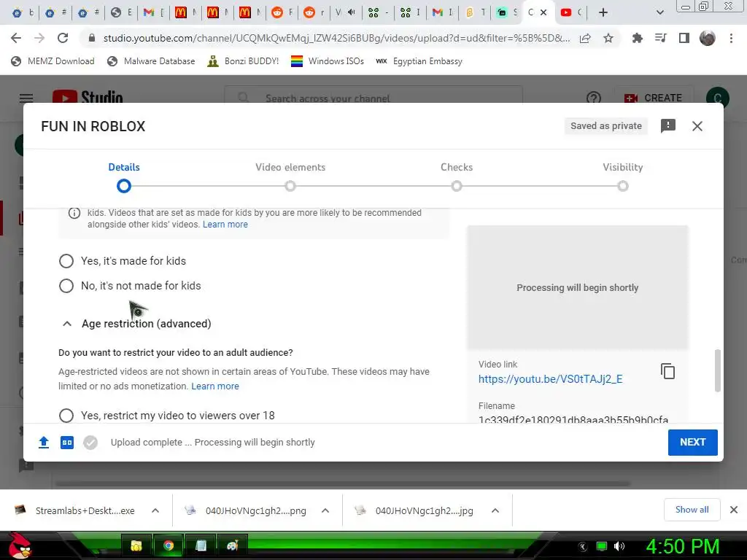Image resolution: width=747 pixels, height=560 pixels.
Task: Click the SD processing status icon
Action: [67, 443]
